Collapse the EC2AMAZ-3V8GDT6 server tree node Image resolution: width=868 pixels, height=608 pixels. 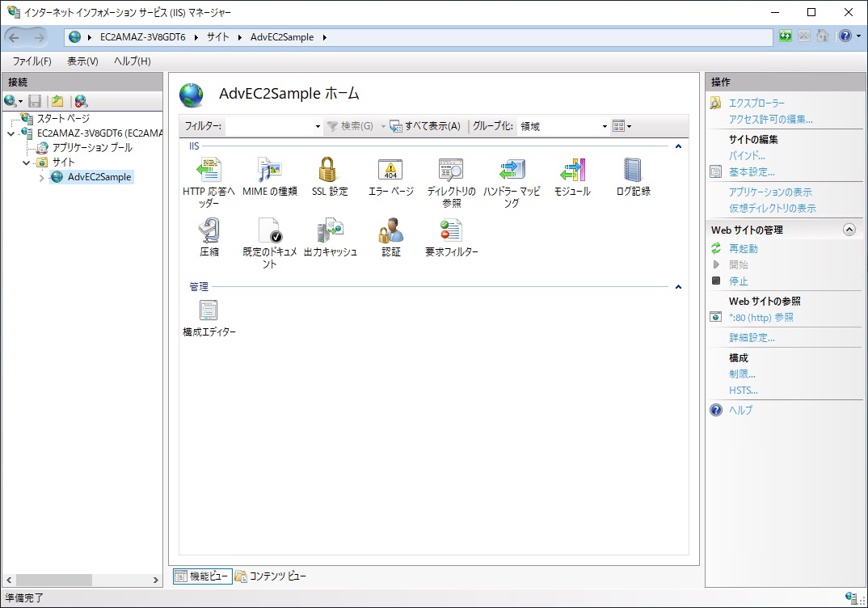click(x=11, y=133)
